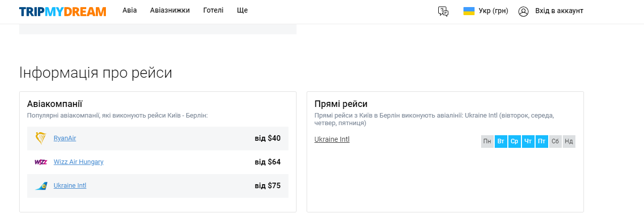Screen dimensions: 644x221
Task: Select the Ср weekday box
Action: 514,141
